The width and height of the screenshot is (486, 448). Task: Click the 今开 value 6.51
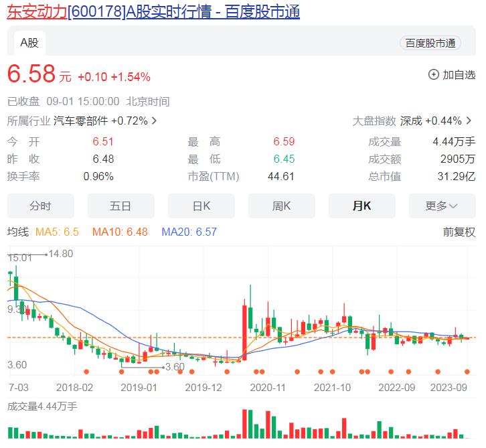tap(103, 142)
